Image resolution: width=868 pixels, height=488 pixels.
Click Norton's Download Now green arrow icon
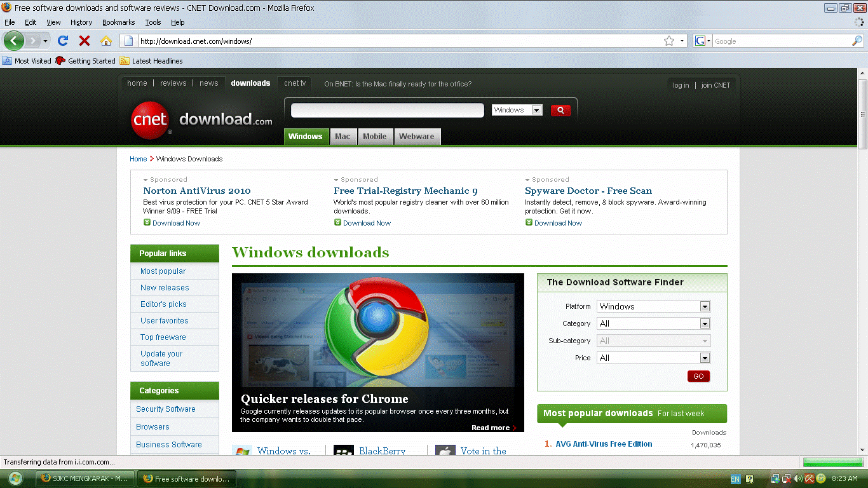point(147,222)
